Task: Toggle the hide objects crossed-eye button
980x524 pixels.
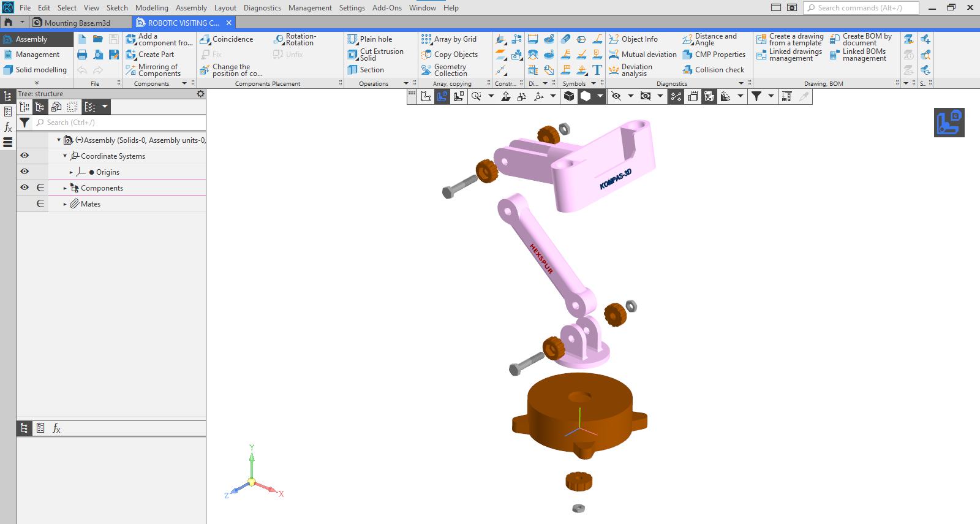Action: 616,96
